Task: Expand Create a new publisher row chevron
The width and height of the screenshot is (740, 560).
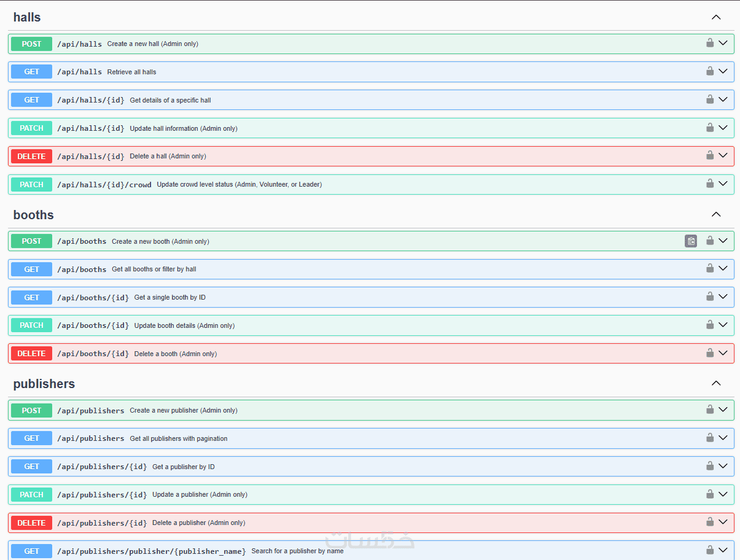Action: [x=723, y=410]
